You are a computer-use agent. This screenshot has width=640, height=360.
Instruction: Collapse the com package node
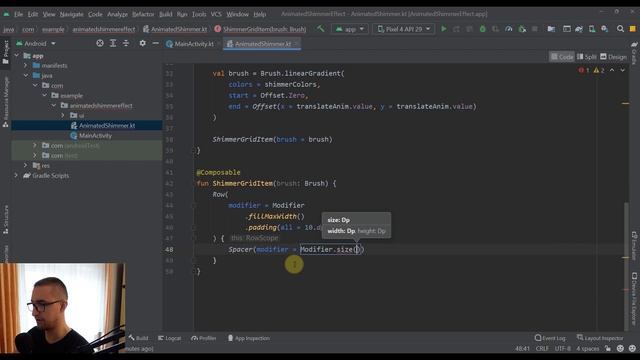click(x=35, y=85)
